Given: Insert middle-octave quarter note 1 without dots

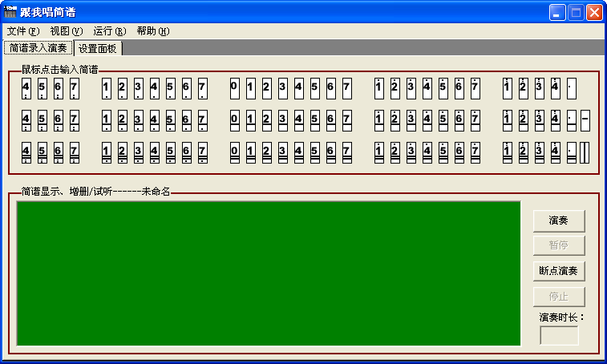Looking at the screenshot, I should [251, 89].
